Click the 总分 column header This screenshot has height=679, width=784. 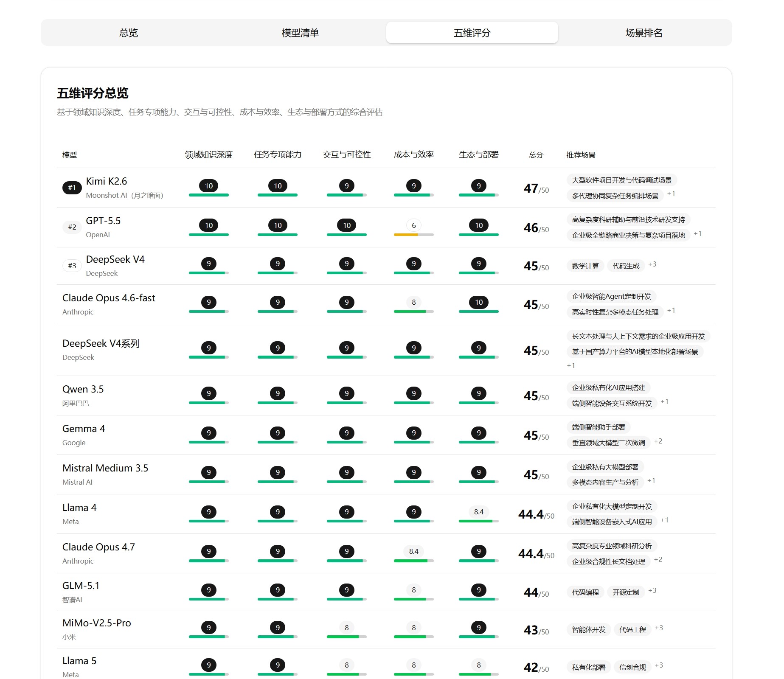(536, 155)
